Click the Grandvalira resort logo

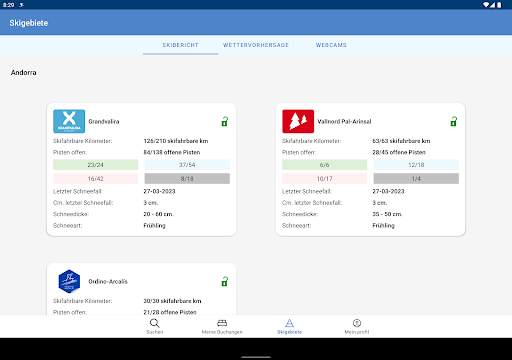[x=69, y=121]
